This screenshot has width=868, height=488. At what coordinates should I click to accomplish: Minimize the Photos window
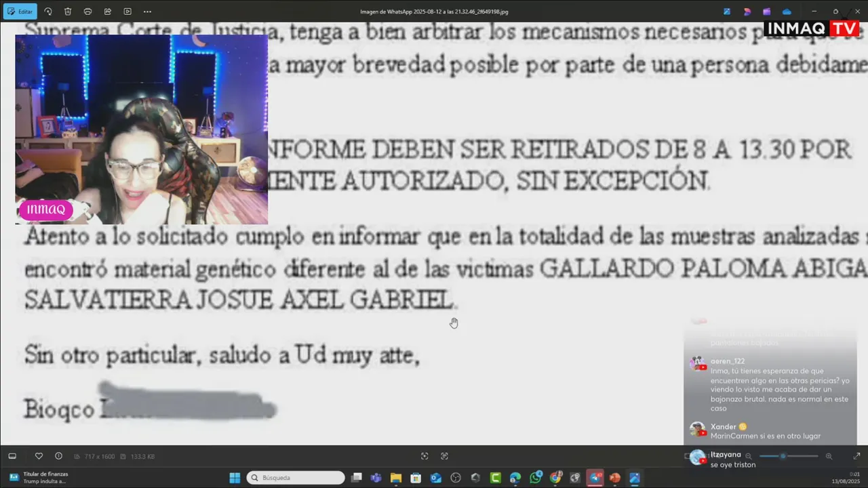click(814, 12)
